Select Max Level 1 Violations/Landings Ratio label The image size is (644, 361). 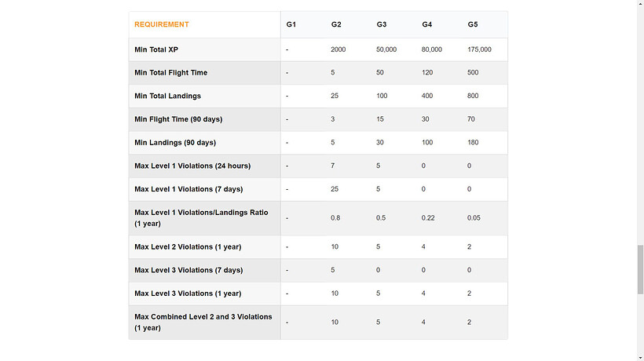coord(201,218)
